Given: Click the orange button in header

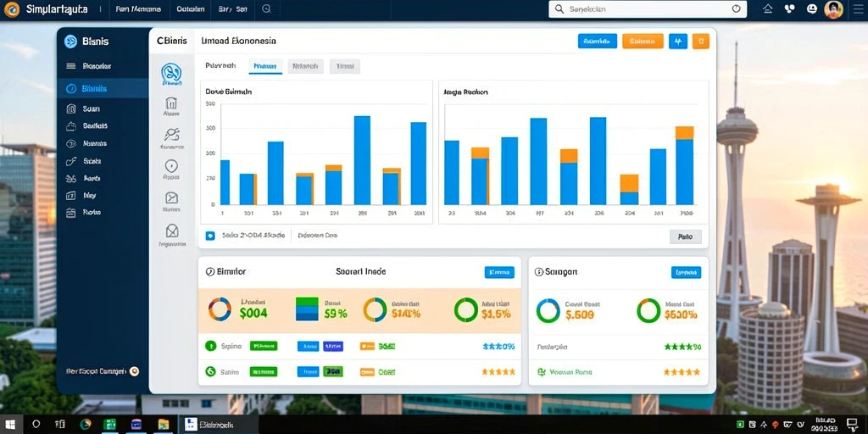Looking at the screenshot, I should click(x=643, y=41).
